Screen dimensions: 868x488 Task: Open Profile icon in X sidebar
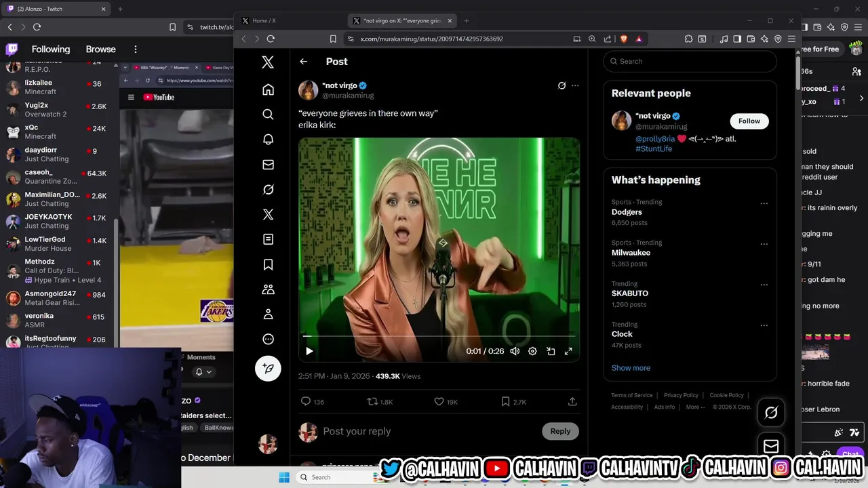pyautogui.click(x=268, y=314)
